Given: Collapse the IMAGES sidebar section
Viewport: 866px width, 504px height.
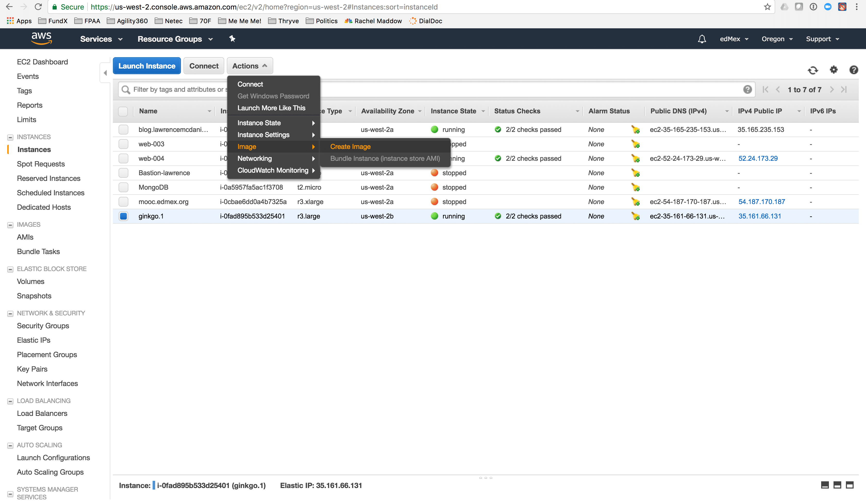Looking at the screenshot, I should click(x=10, y=225).
